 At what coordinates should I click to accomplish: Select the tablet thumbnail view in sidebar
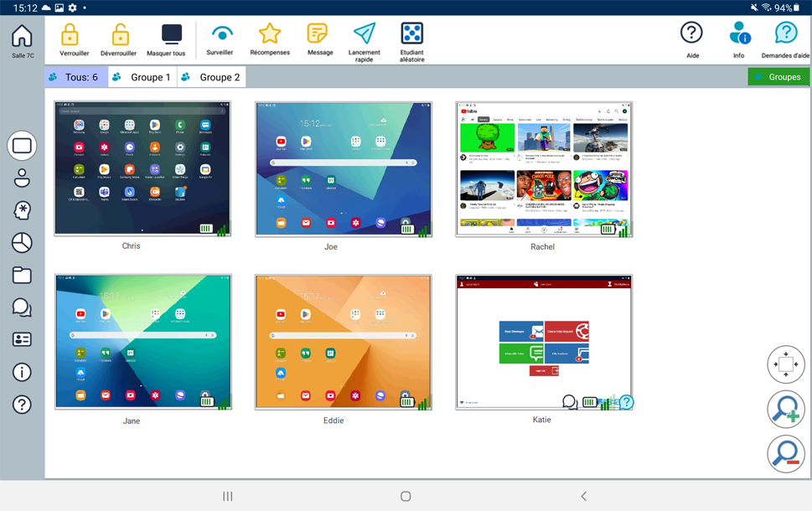coord(22,146)
